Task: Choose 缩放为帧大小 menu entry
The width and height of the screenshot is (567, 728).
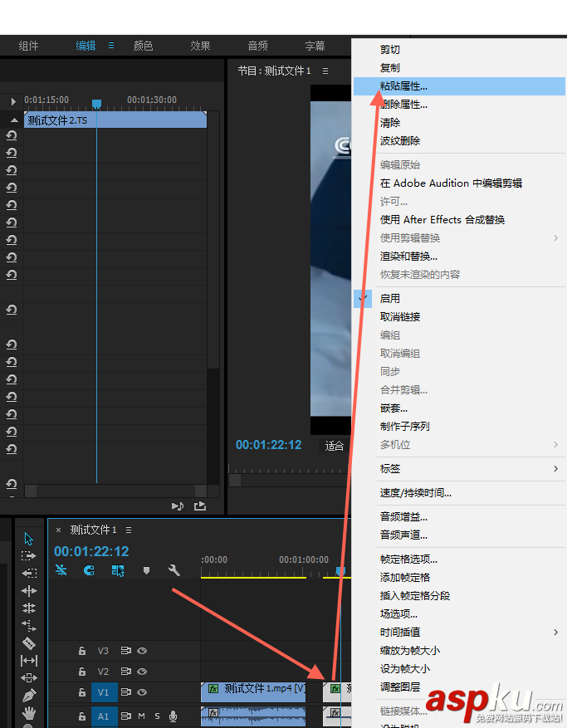Action: (x=459, y=651)
